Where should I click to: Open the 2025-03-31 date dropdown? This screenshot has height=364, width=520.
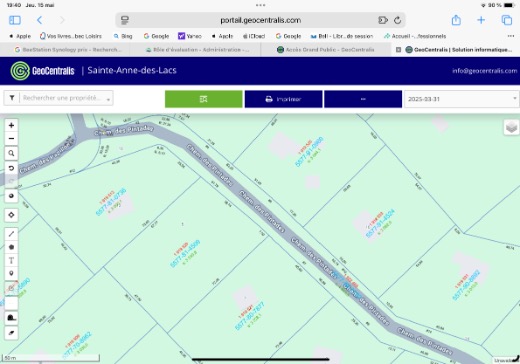pos(462,99)
